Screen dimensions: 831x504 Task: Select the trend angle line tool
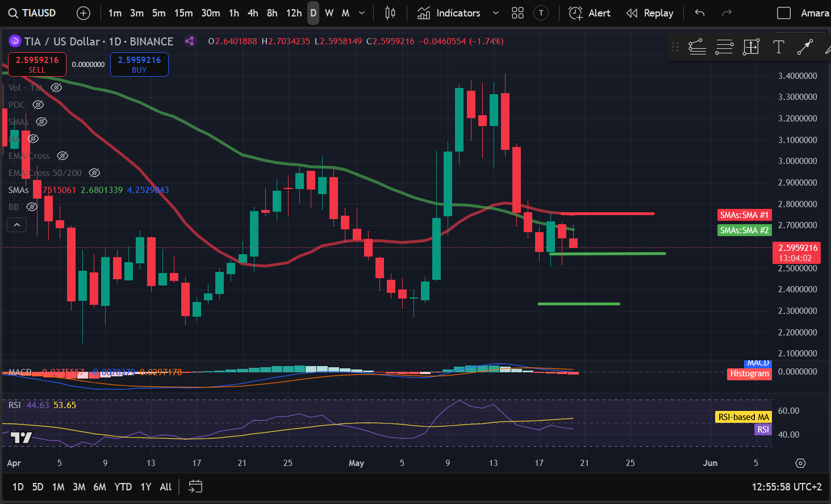805,47
